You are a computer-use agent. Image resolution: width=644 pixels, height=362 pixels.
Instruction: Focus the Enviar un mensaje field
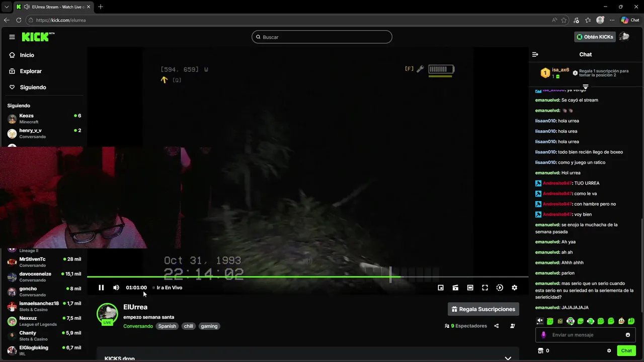[x=586, y=335]
